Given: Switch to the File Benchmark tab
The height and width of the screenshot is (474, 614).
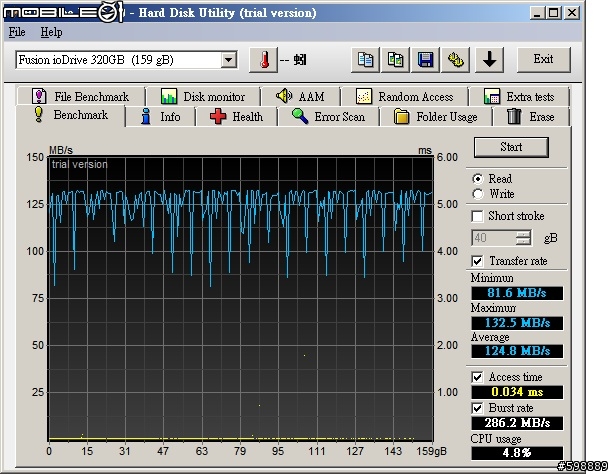Looking at the screenshot, I should coord(81,96).
